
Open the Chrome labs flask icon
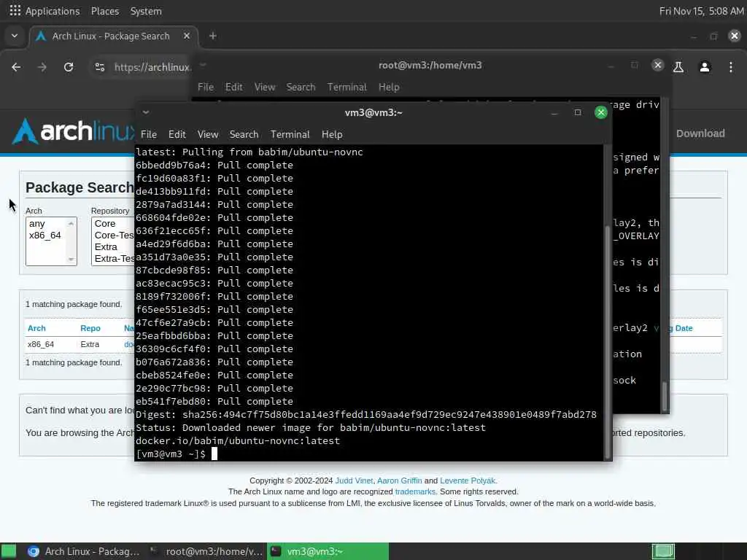678,67
